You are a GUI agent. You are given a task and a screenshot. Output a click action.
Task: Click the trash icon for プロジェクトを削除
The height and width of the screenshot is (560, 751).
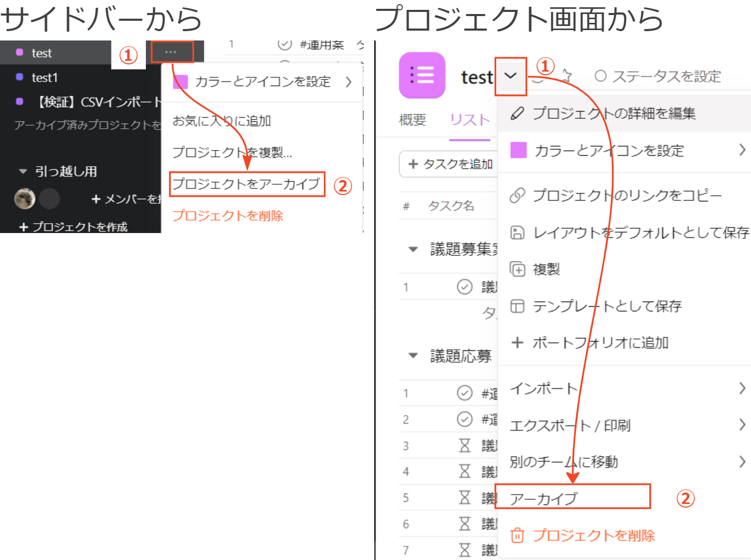click(x=517, y=535)
